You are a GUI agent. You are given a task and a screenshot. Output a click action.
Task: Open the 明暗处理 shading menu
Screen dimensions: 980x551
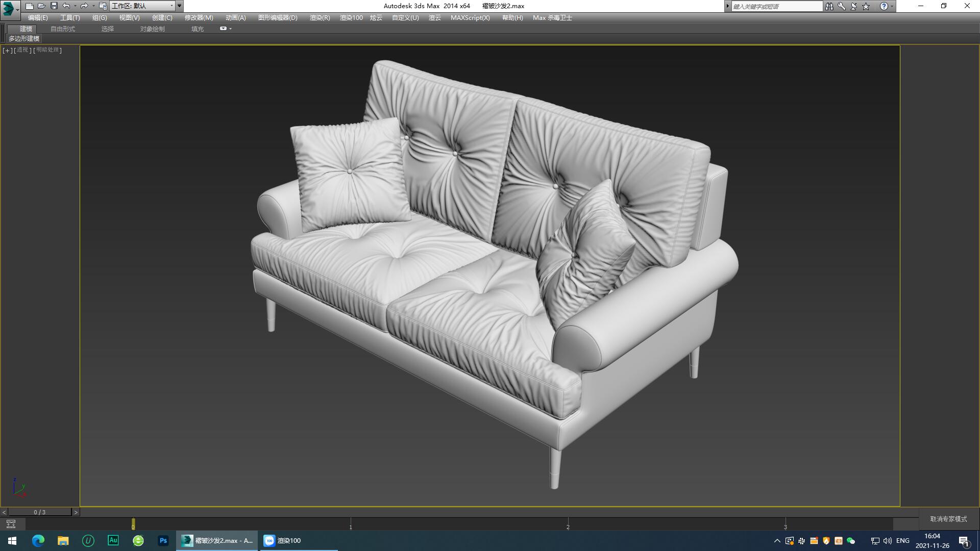click(48, 51)
